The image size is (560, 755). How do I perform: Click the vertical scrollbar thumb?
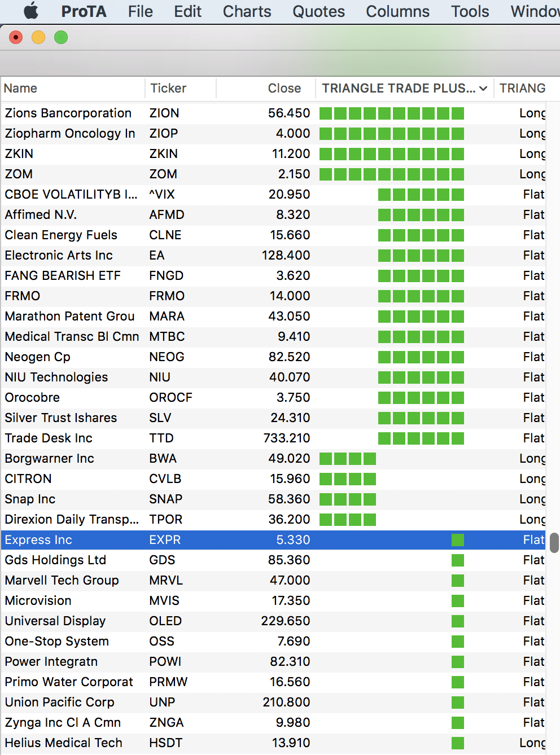554,542
